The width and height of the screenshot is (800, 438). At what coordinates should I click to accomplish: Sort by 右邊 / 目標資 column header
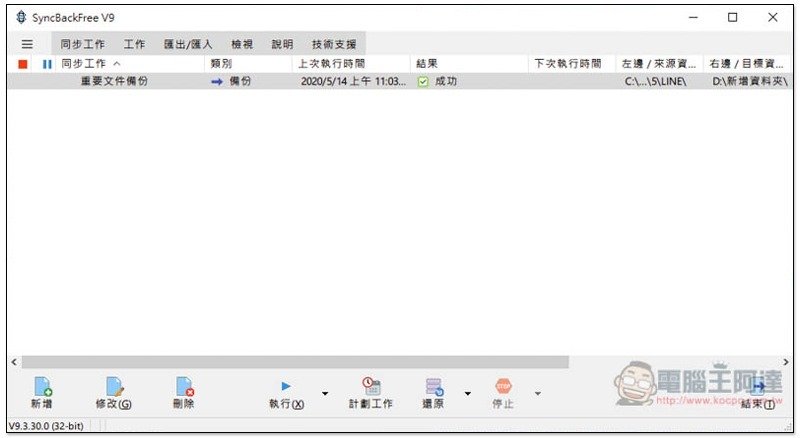(748, 64)
